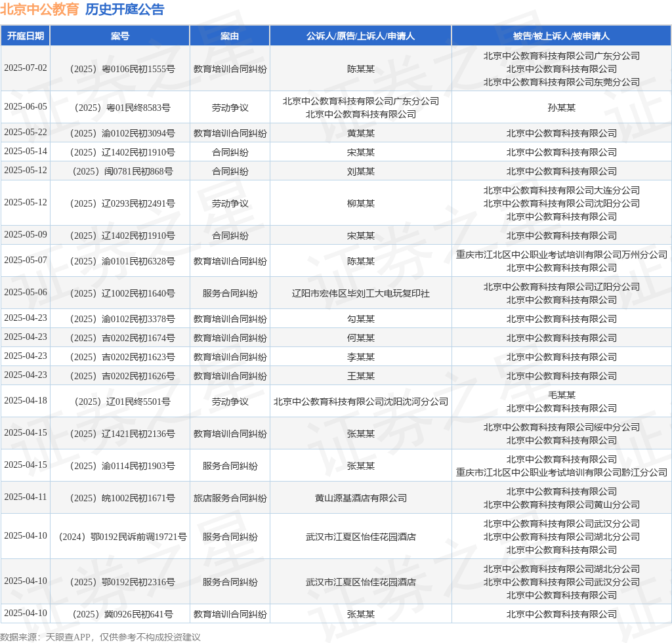Click defendant 孙某某
672x643 pixels.
pyautogui.click(x=562, y=108)
